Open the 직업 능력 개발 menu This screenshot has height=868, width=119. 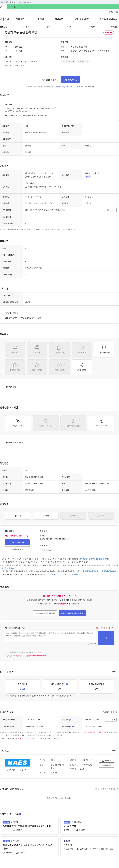(81, 19)
